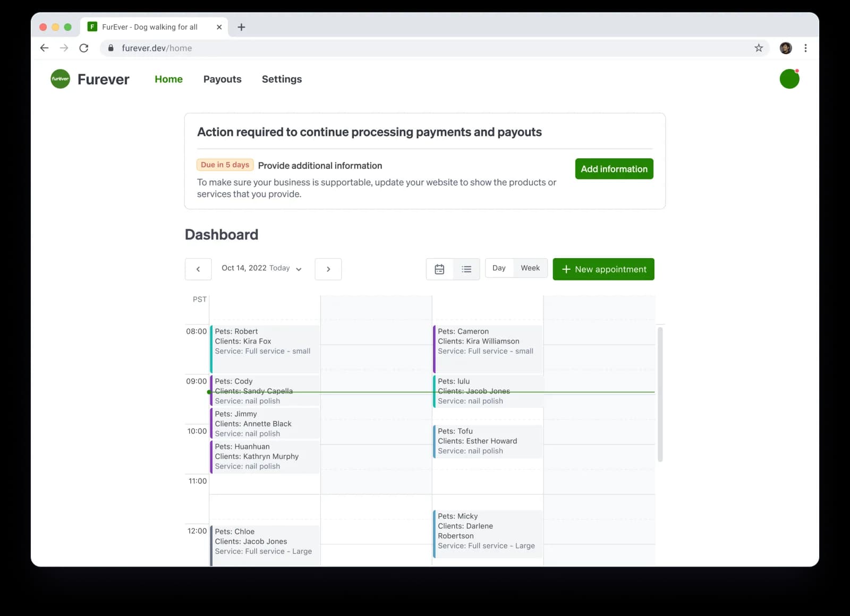Click the "PST" timezone label
The image size is (850, 616).
pos(200,300)
